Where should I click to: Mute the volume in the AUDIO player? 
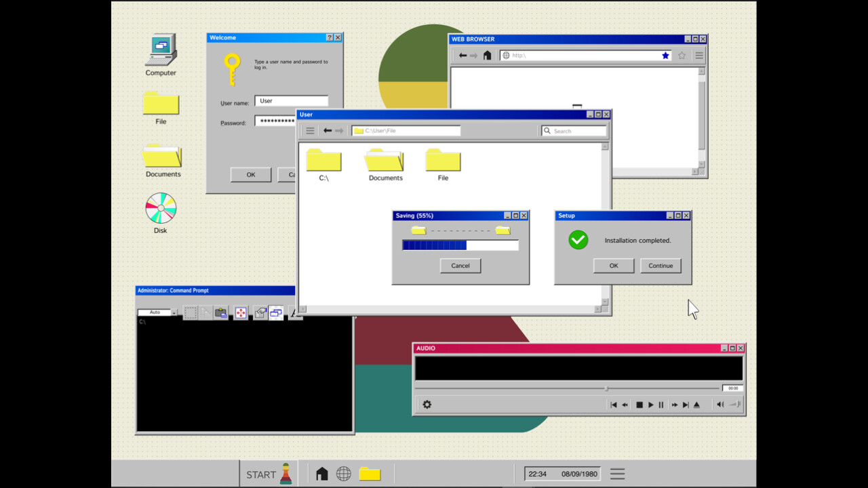720,404
